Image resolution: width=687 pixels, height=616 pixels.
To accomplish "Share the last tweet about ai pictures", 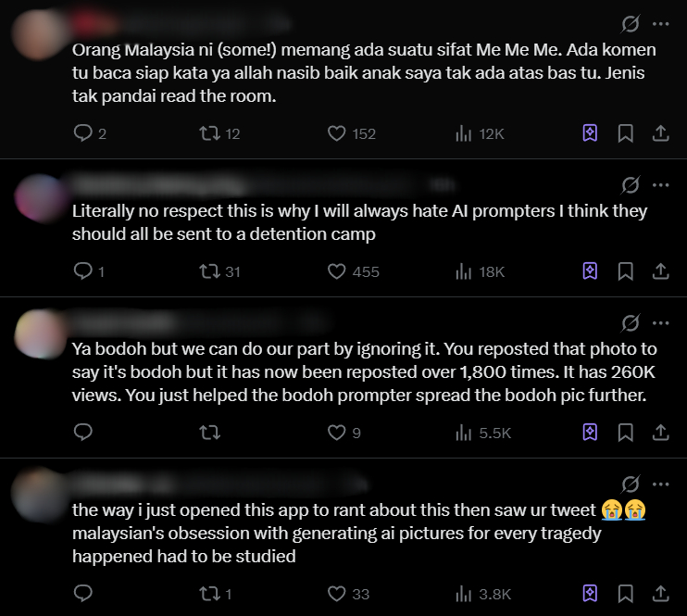I will (x=660, y=592).
